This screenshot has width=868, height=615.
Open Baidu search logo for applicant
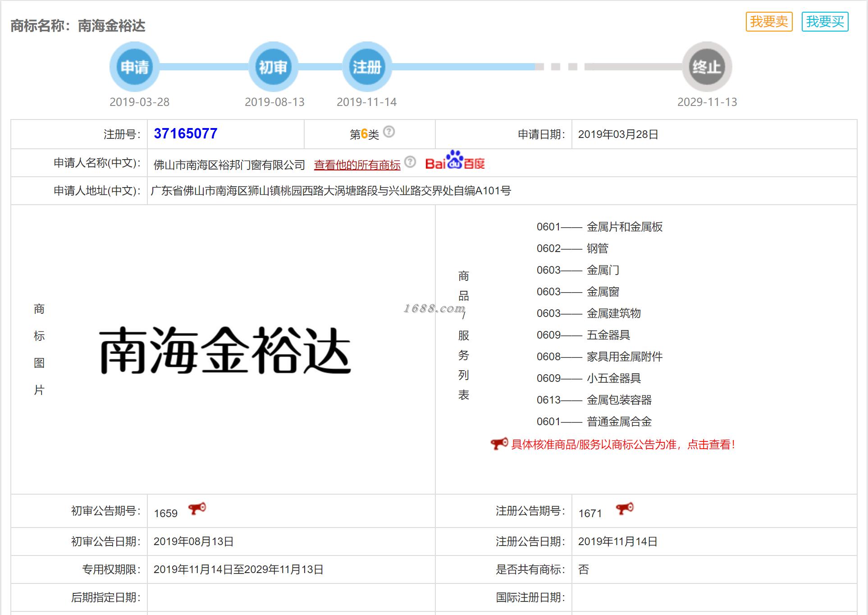pos(455,161)
